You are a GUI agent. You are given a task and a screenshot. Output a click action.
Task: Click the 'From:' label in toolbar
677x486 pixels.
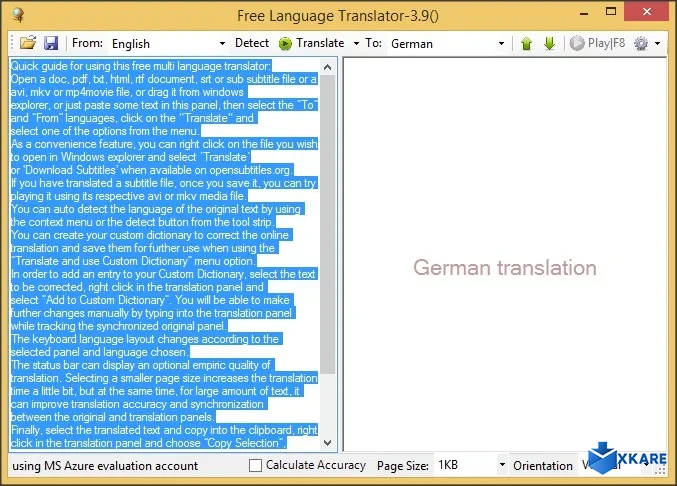tap(87, 43)
